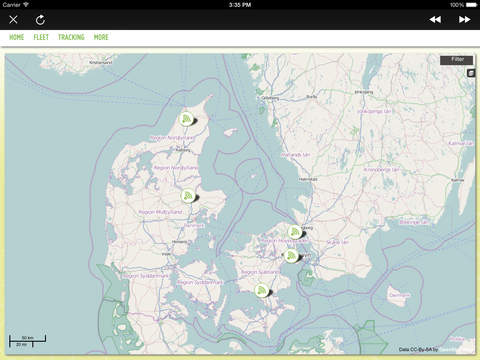
Task: Select tracker marker in southern Zealand
Action: click(262, 290)
